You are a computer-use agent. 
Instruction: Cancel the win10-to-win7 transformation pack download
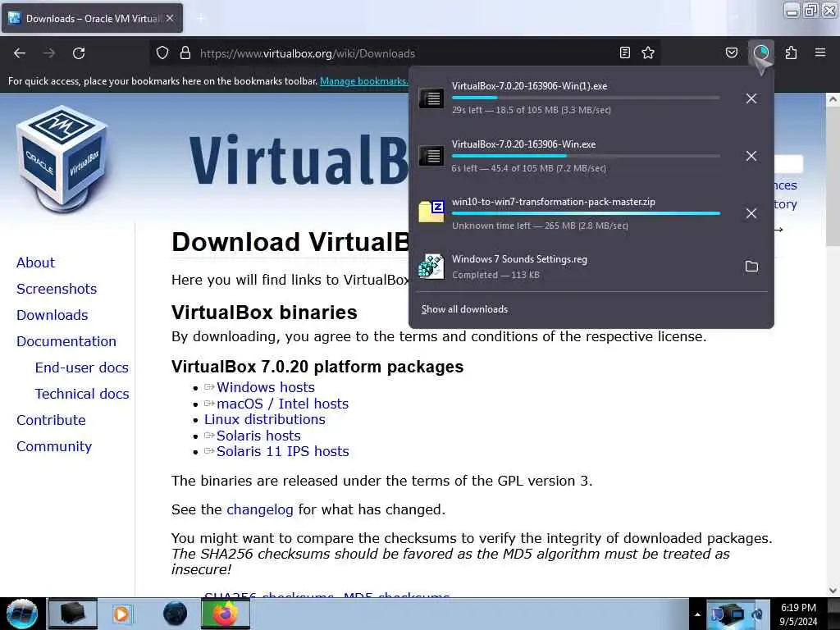751,213
